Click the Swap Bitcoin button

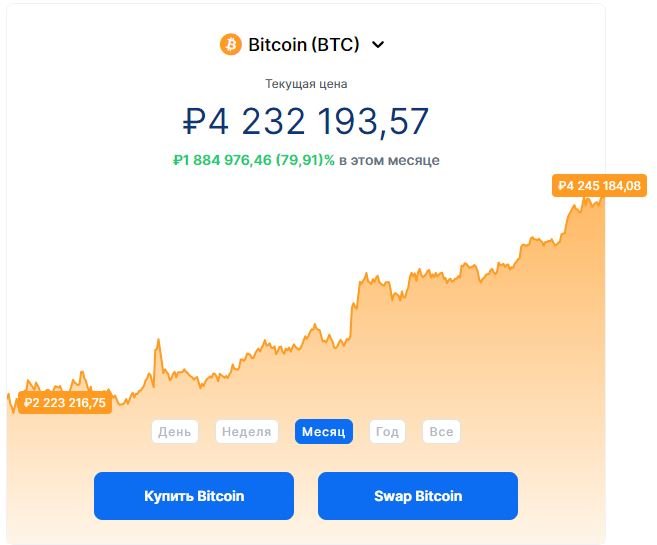[418, 496]
